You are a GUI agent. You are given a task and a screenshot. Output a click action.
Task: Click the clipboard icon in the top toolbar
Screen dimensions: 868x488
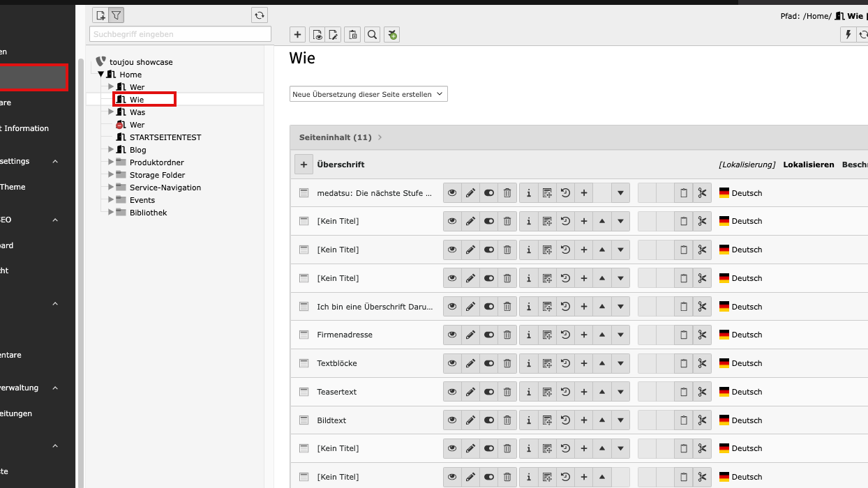[353, 35]
